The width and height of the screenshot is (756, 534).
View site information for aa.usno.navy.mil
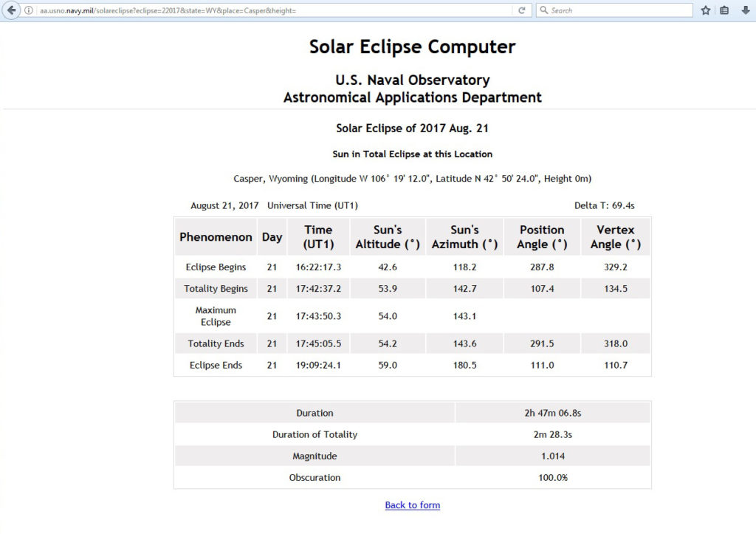pos(27,10)
